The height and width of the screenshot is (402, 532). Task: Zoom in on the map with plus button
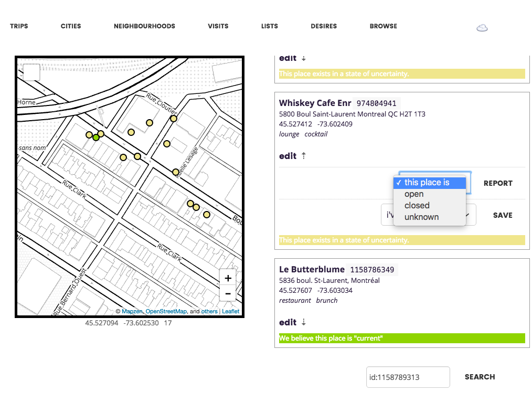tap(228, 278)
